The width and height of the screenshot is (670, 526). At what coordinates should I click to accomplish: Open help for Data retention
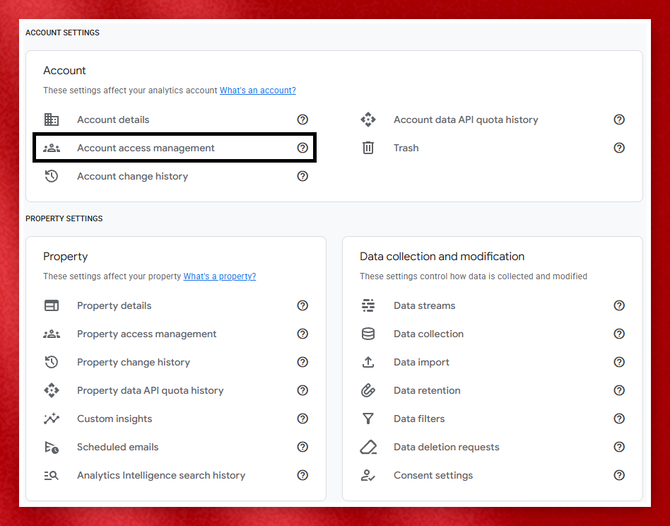click(x=619, y=390)
